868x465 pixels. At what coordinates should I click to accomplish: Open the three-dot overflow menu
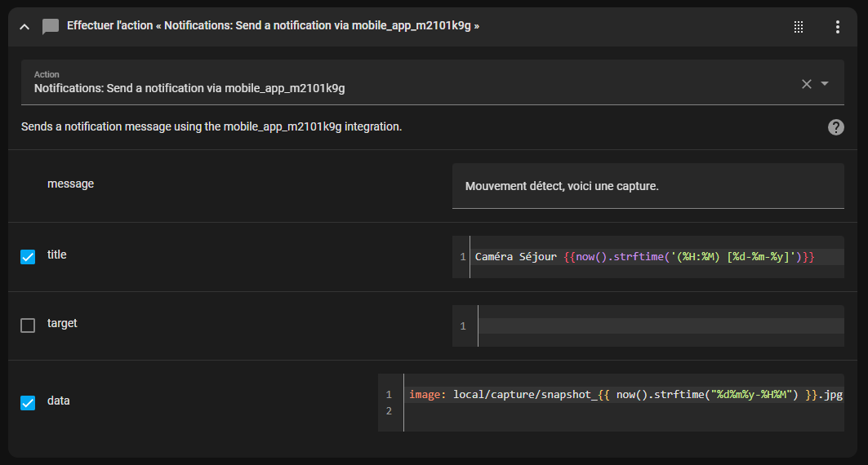(837, 27)
